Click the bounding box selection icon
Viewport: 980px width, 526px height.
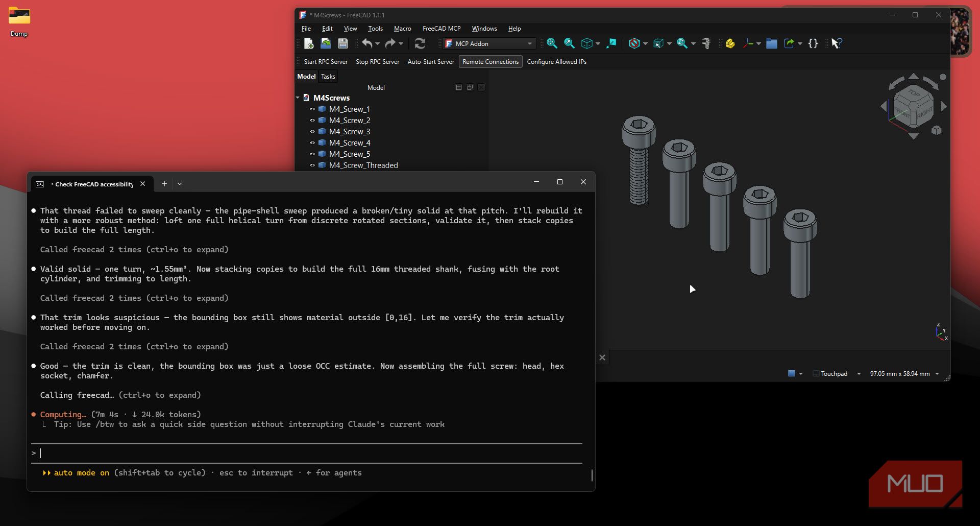[658, 43]
